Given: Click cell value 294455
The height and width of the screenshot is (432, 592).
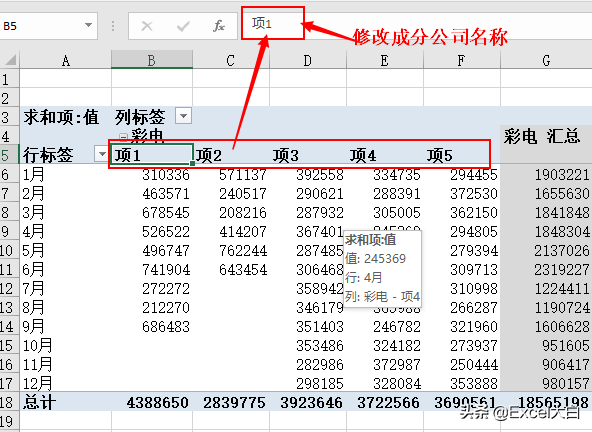Looking at the screenshot, I should point(474,175).
